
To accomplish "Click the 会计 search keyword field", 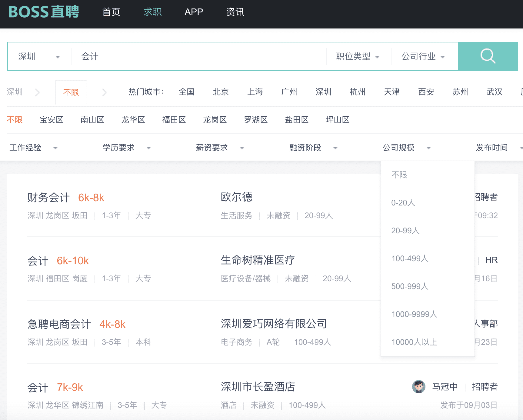I will click(x=198, y=57).
